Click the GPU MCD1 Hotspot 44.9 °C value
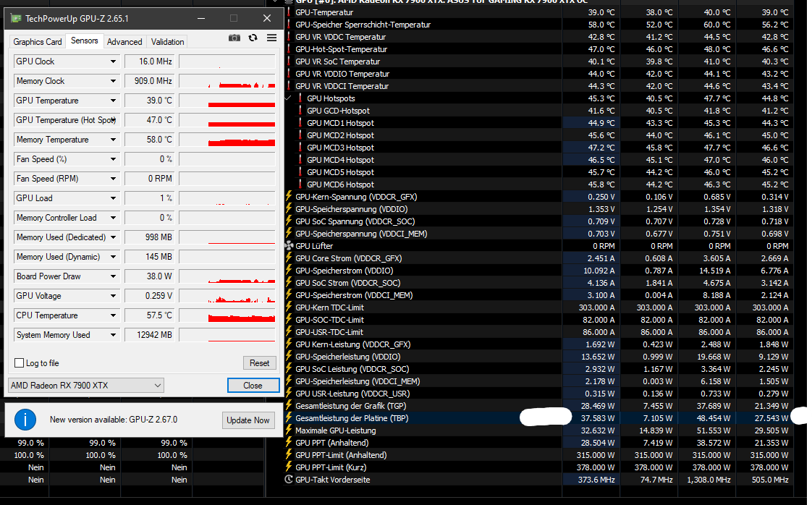Viewport: 812px width, 505px height. click(x=601, y=123)
